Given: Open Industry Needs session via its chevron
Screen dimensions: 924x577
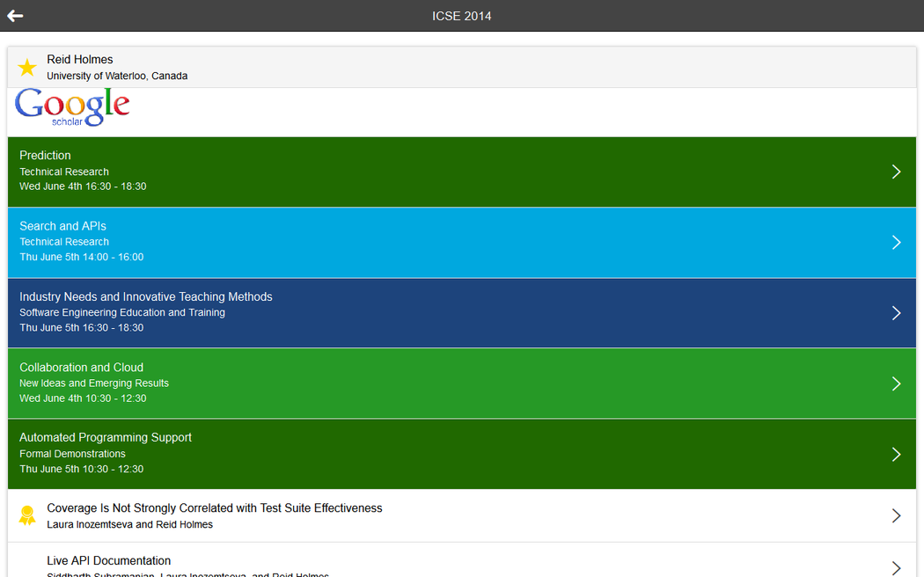Looking at the screenshot, I should [x=896, y=313].
